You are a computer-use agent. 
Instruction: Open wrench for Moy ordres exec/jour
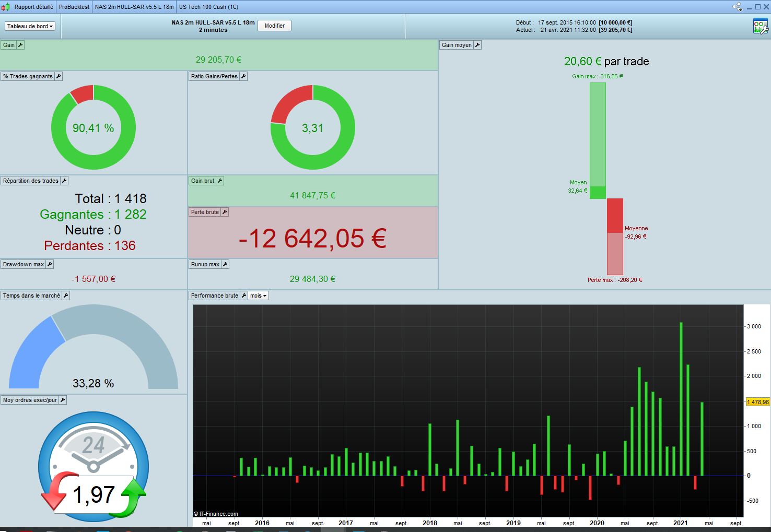click(x=63, y=400)
